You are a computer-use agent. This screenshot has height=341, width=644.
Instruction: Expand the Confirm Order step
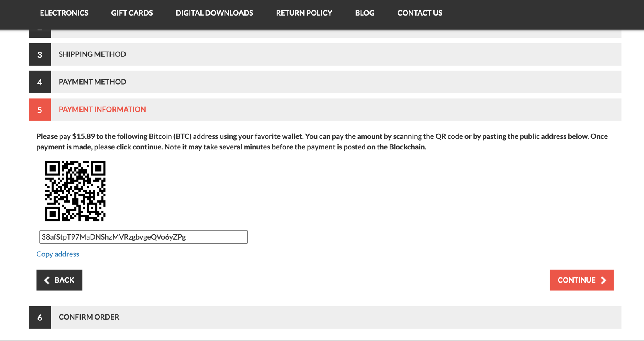tap(325, 317)
